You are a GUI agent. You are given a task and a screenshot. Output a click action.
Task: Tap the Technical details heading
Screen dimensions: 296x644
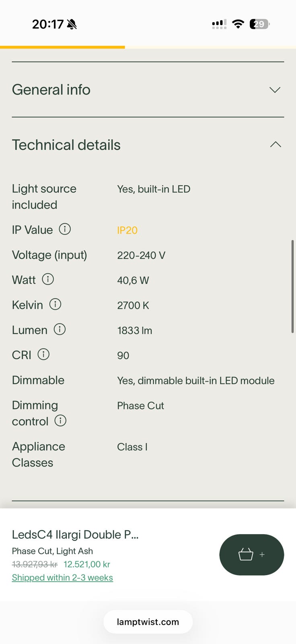tap(66, 145)
